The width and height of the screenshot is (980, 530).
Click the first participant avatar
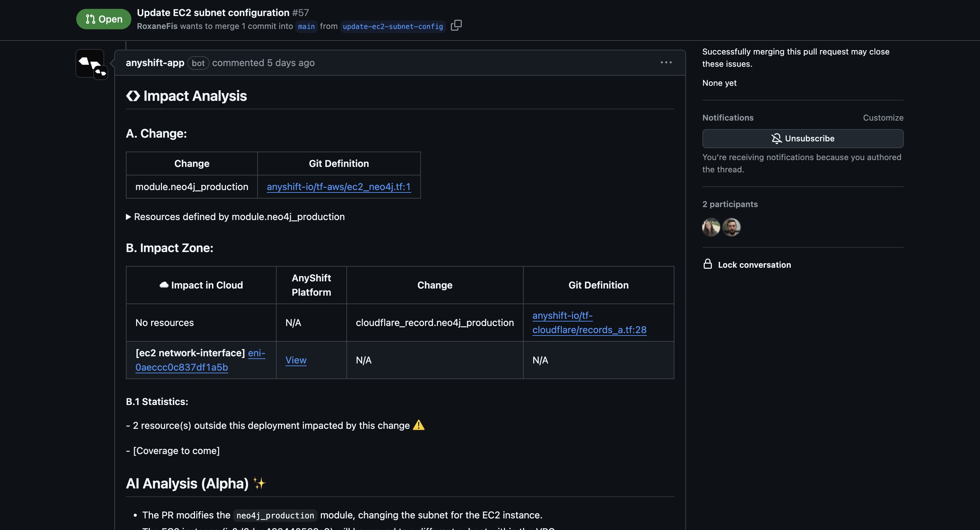(710, 227)
